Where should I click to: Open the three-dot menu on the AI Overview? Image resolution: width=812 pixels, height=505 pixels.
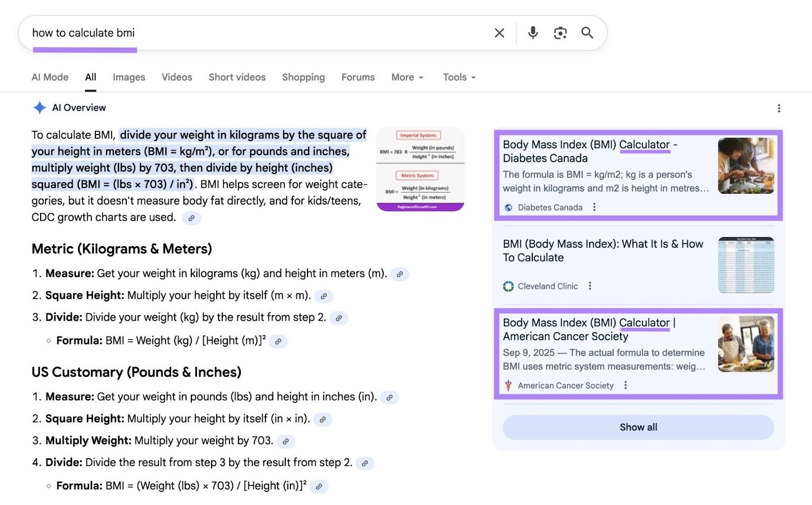click(779, 108)
